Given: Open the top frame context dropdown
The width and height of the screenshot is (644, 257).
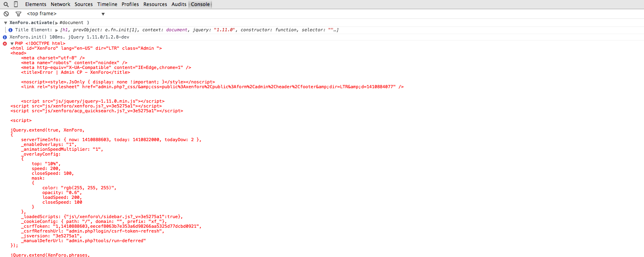Looking at the screenshot, I should (103, 14).
